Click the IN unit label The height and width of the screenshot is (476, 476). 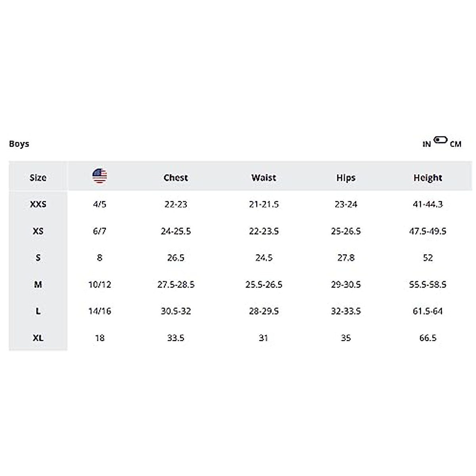click(x=426, y=144)
